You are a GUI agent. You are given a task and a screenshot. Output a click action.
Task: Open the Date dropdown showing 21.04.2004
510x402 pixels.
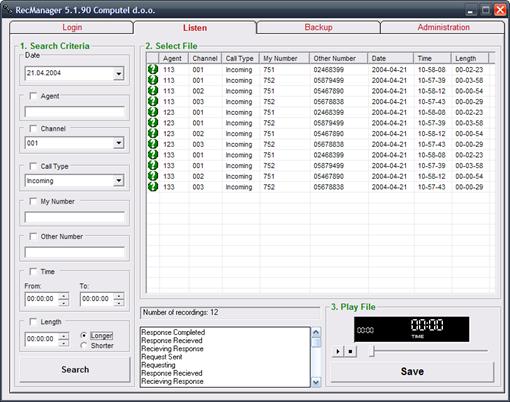pos(119,73)
